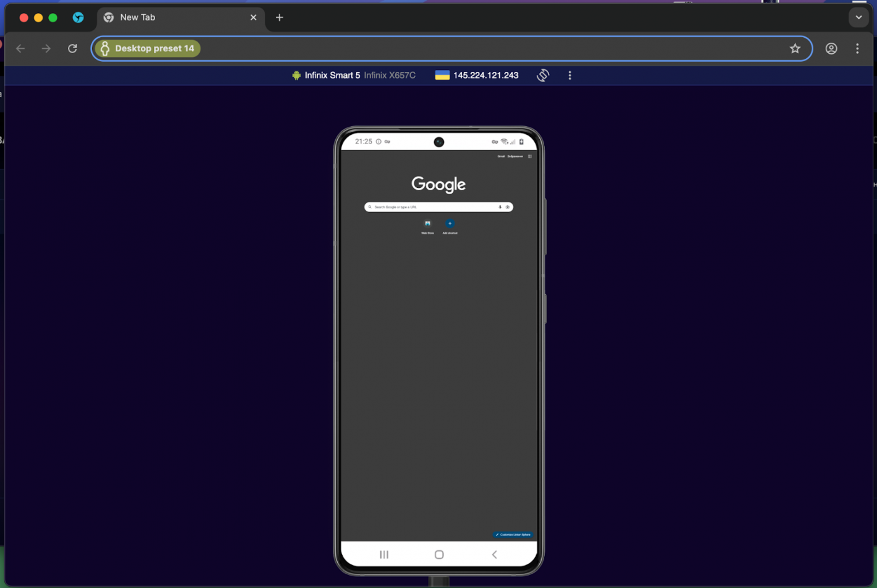
Task: Focus the Search Google or type a URL field
Action: [x=438, y=207]
